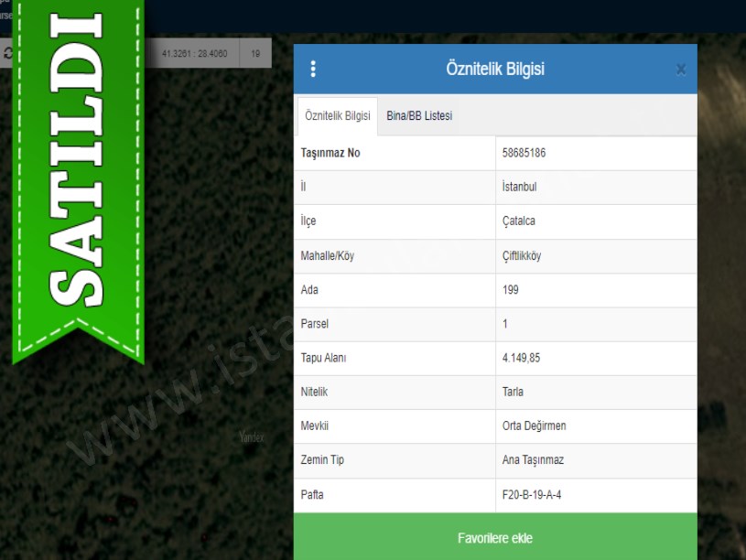Select the İl value İstanbul
This screenshot has width=746, height=560.
click(519, 188)
